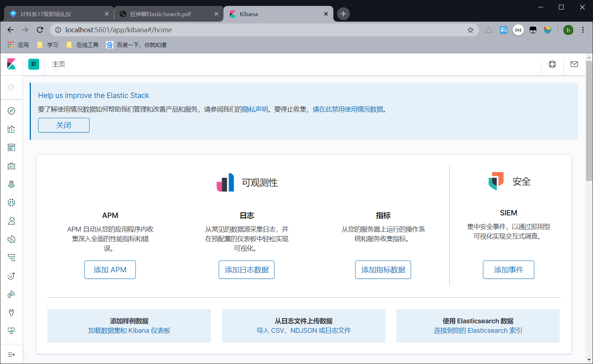The height and width of the screenshot is (364, 593).
Task: Show recently viewed clock icon
Action: (x=11, y=87)
